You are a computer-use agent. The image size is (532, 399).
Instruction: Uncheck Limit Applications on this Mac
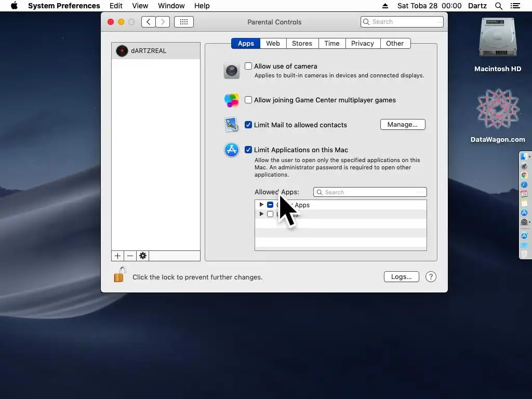click(x=248, y=150)
